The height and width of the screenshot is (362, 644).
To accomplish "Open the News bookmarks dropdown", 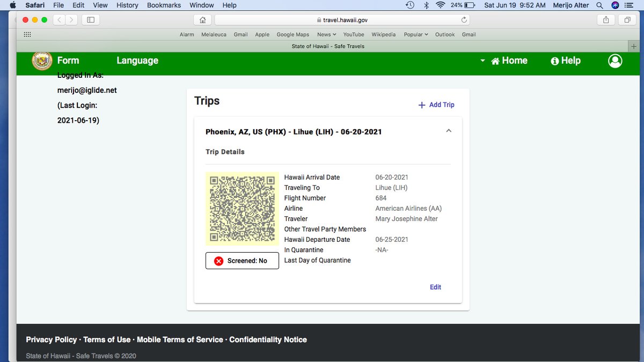I will pyautogui.click(x=326, y=34).
